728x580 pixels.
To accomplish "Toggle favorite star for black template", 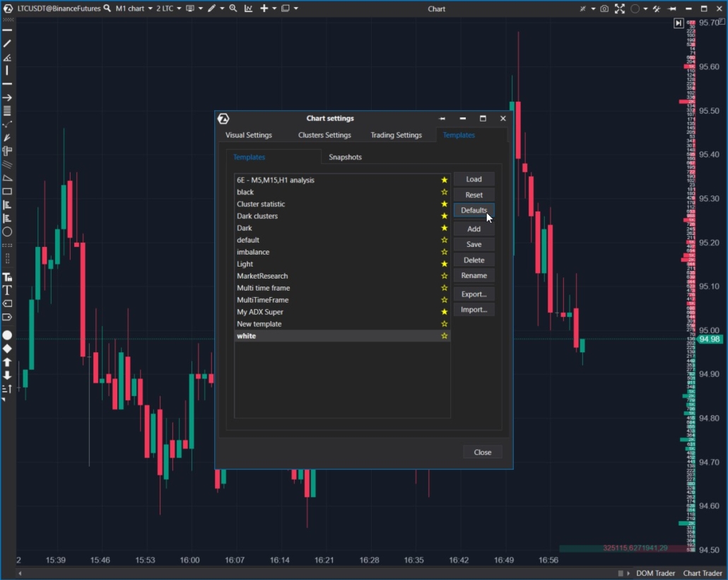I will point(445,192).
